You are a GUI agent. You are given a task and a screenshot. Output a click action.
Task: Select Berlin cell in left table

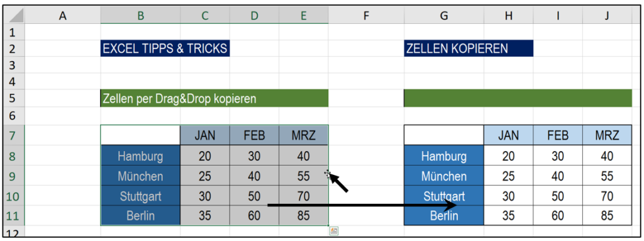point(140,215)
